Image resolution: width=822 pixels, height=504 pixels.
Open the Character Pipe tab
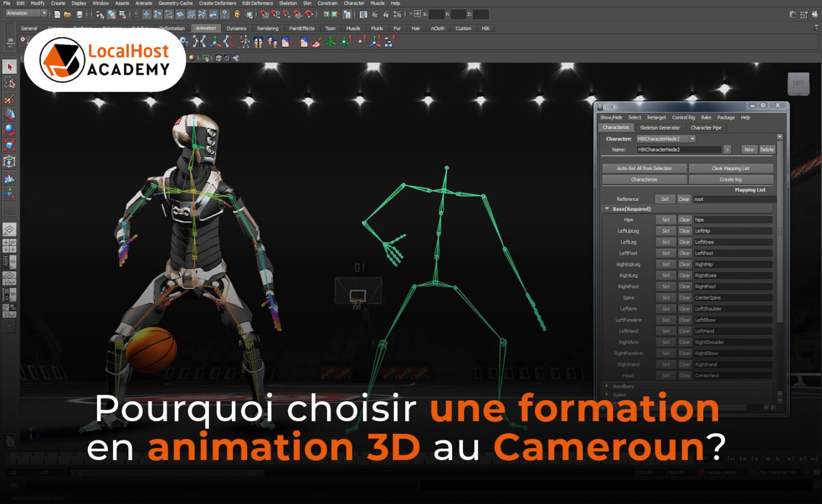pyautogui.click(x=706, y=127)
